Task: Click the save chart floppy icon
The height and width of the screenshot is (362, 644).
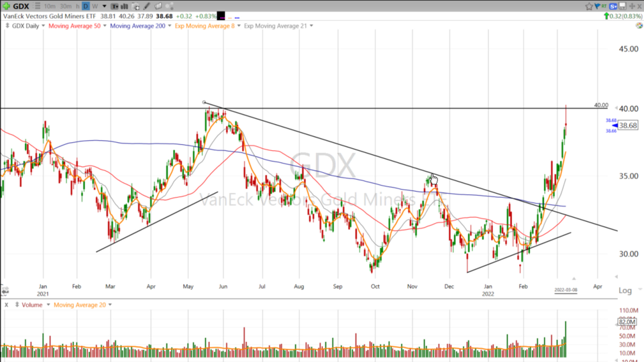Action: tap(623, 6)
